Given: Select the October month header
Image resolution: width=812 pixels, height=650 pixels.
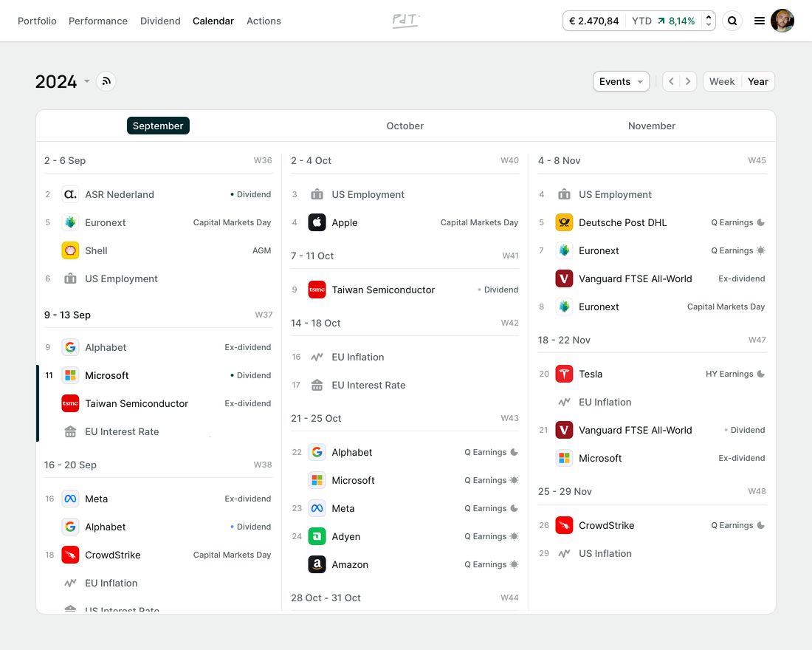Looking at the screenshot, I should click(405, 126).
